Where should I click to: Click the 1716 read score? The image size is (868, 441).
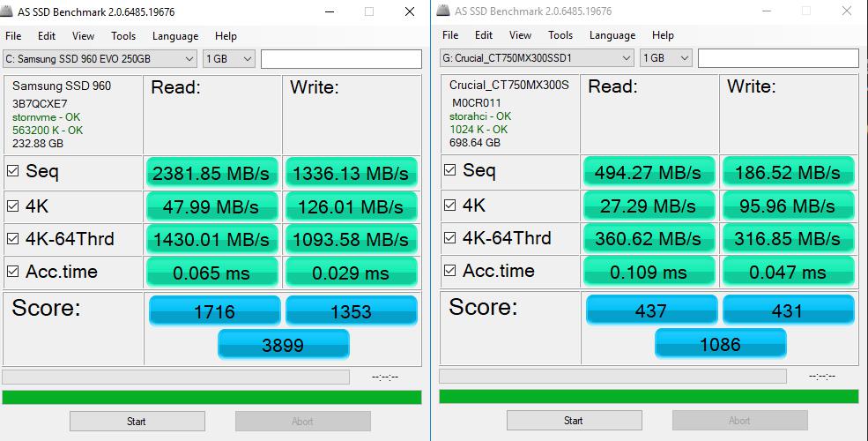215,310
